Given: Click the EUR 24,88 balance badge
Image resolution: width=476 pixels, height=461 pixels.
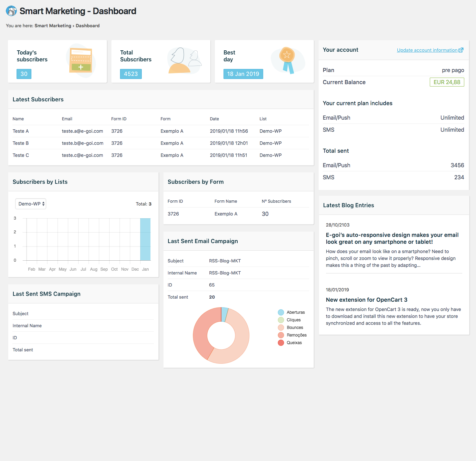Looking at the screenshot, I should click(x=447, y=82).
